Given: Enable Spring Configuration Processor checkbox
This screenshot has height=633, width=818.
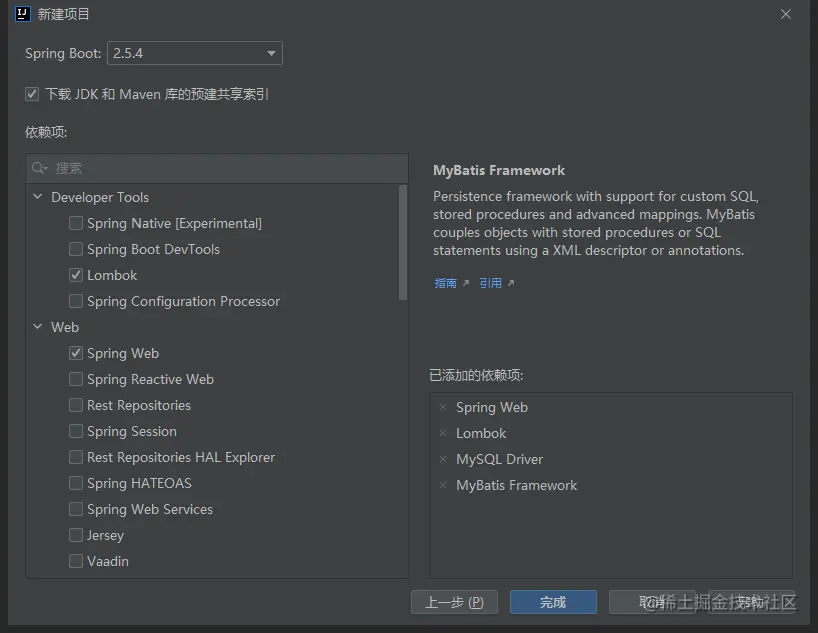Looking at the screenshot, I should [x=76, y=301].
